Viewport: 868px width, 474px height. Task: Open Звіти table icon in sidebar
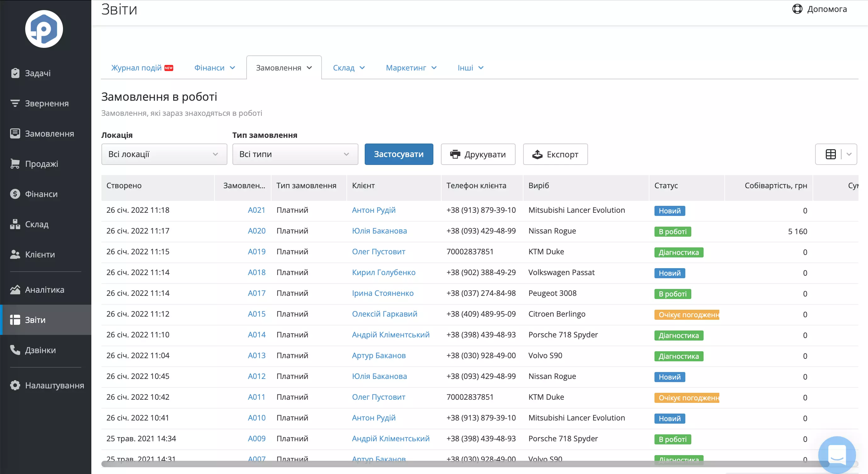15,320
